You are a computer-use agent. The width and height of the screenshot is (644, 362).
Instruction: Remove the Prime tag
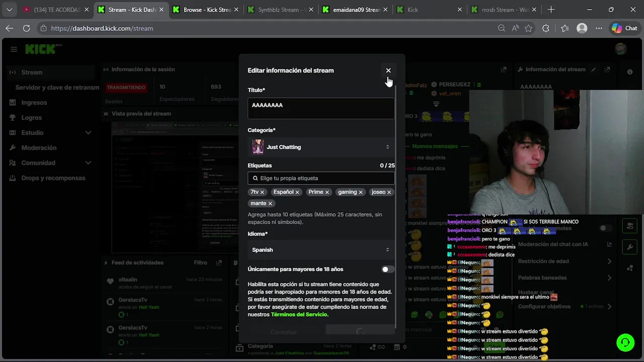click(x=327, y=192)
